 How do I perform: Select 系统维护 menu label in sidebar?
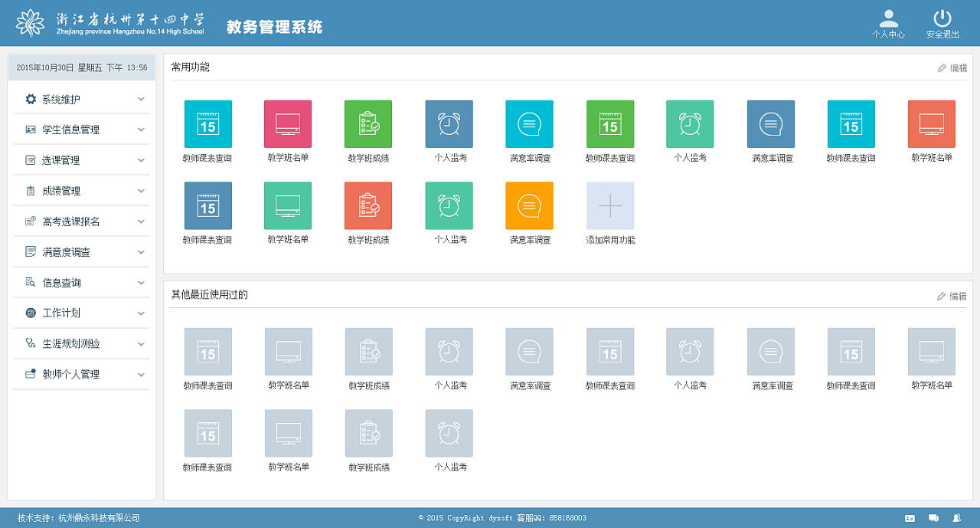61,100
